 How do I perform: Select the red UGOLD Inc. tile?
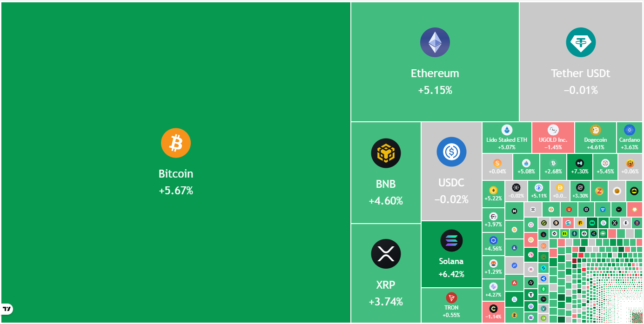pyautogui.click(x=553, y=137)
